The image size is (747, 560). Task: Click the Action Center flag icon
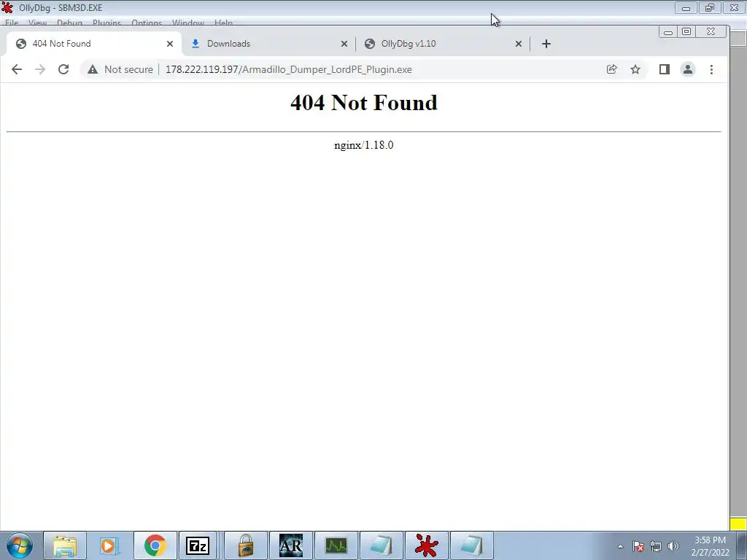point(638,547)
